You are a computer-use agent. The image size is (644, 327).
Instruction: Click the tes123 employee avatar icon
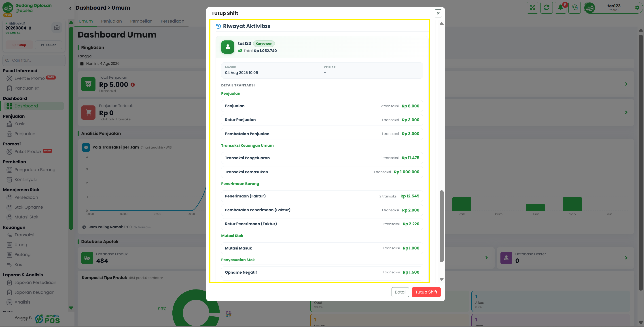tap(227, 47)
